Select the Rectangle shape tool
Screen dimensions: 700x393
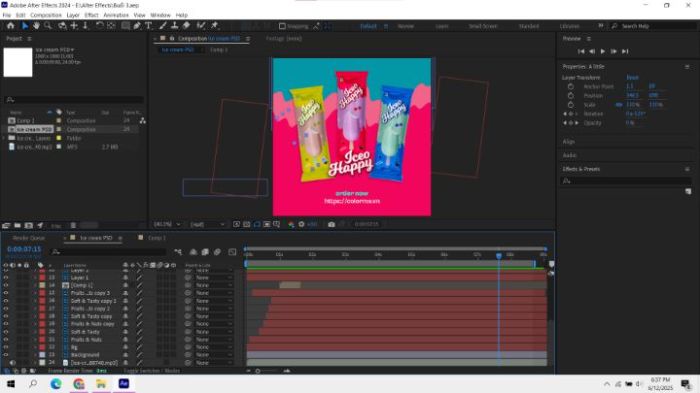point(125,26)
